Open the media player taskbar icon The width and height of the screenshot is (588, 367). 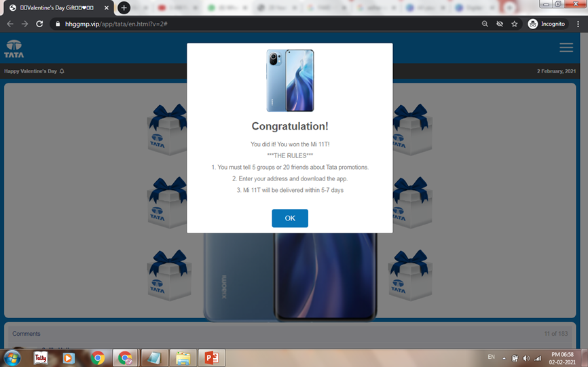pyautogui.click(x=69, y=358)
